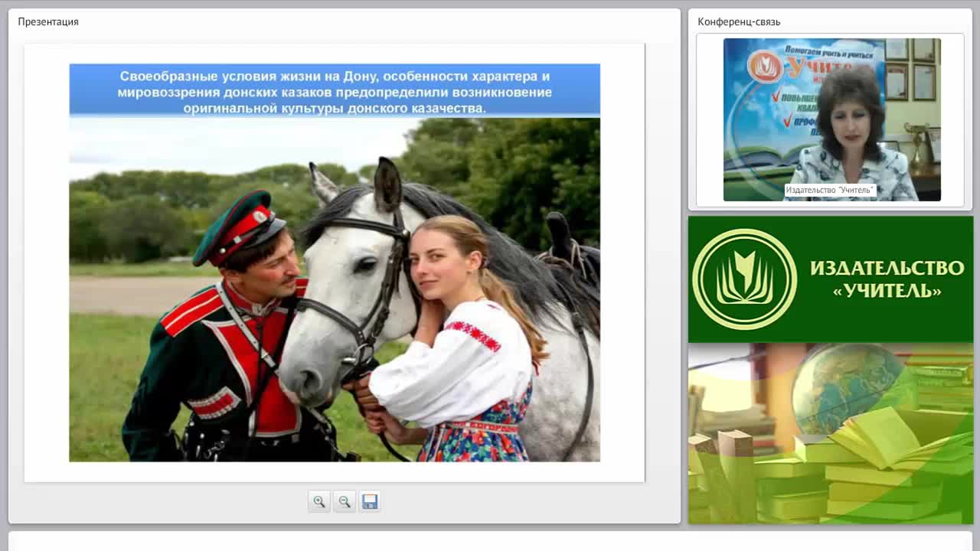Save the presentation with the floppy disk icon
Viewport: 980px width, 551px height.
point(370,502)
